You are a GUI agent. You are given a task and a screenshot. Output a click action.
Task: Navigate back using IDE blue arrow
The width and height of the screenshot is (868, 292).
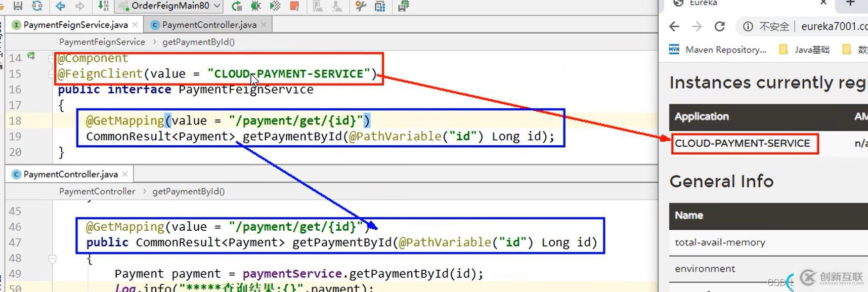point(61,6)
